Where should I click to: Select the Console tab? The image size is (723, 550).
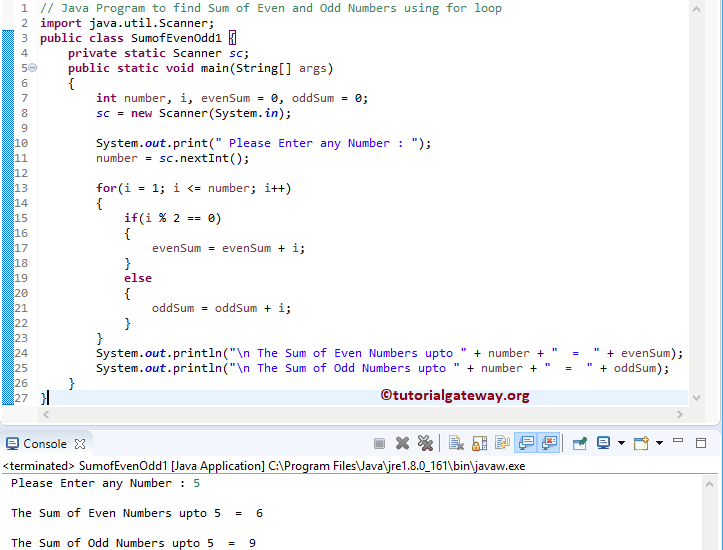(x=45, y=444)
